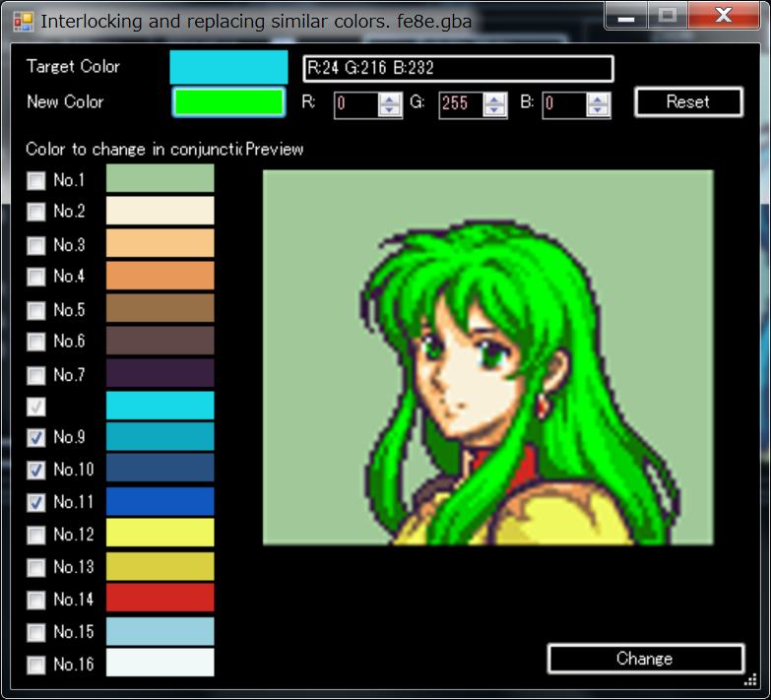Click the R value input field
Screen dimensions: 771x700
[x=355, y=104]
